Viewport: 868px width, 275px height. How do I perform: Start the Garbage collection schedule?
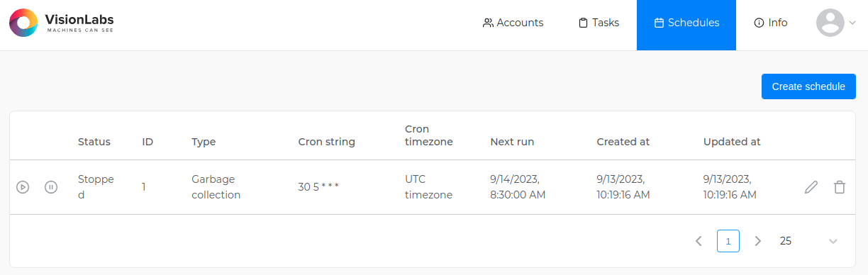point(23,188)
